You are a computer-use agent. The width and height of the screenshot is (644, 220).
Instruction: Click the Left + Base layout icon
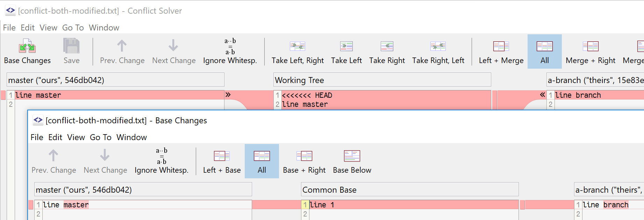click(x=222, y=156)
